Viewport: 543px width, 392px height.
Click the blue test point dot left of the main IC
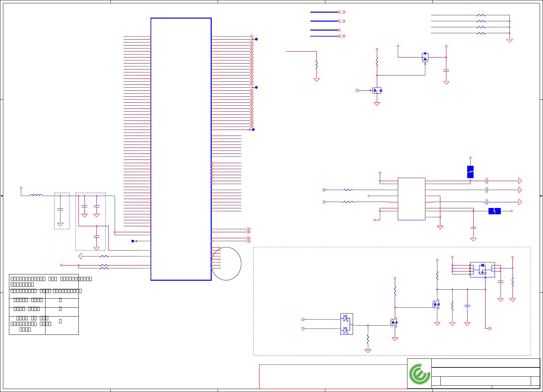click(x=133, y=241)
